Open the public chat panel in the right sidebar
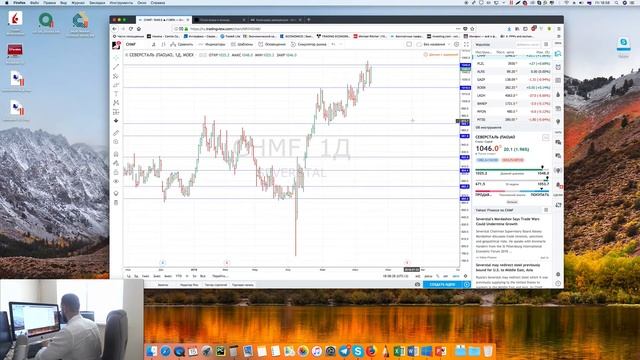The height and width of the screenshot is (360, 640). 558,142
